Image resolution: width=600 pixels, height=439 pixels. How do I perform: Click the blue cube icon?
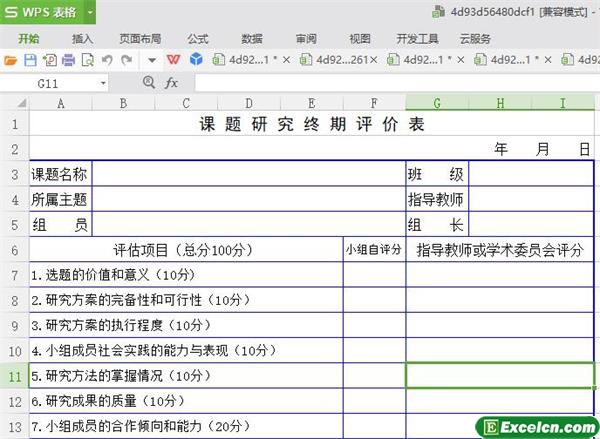coord(196,59)
